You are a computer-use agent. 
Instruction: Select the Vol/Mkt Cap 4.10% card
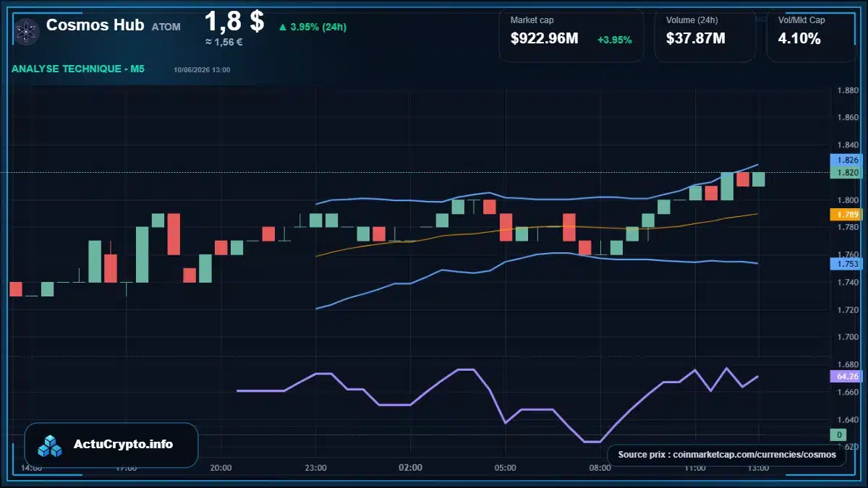(810, 35)
